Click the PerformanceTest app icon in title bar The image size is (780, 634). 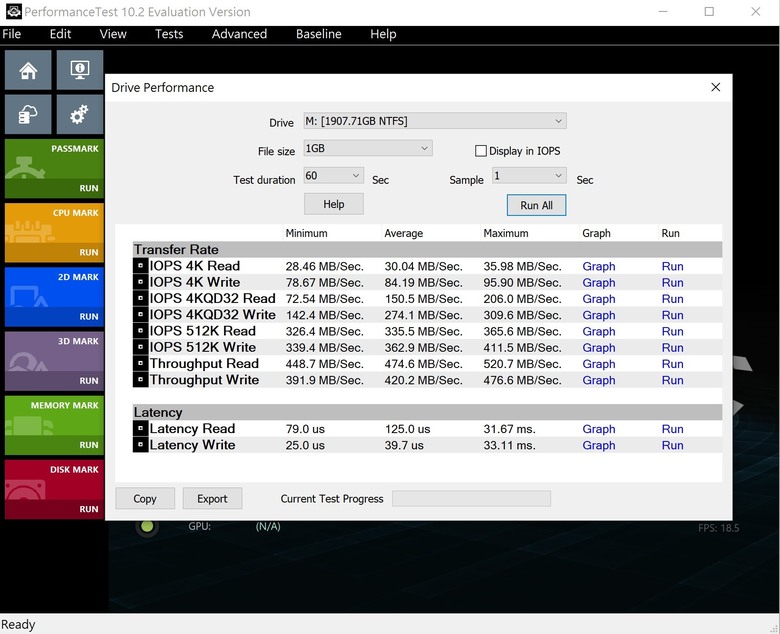coord(13,11)
